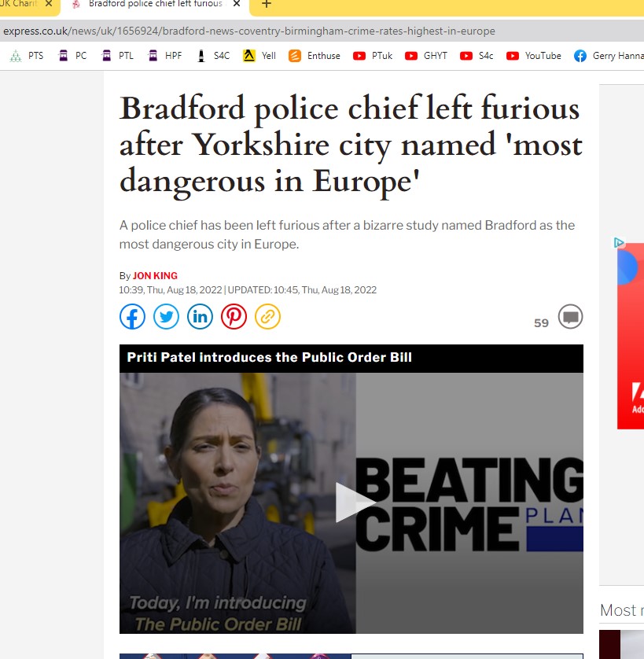Image resolution: width=644 pixels, height=659 pixels.
Task: Play the Priti Patel video
Action: point(351,503)
